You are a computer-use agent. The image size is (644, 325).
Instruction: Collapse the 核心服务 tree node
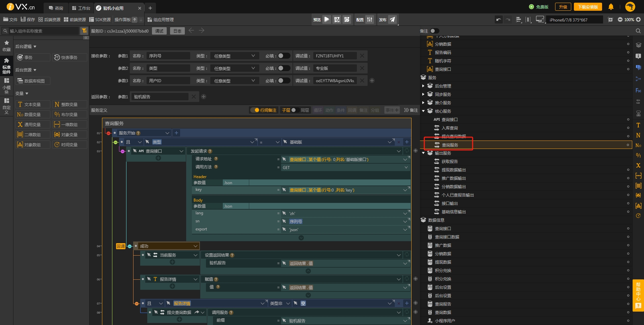423,111
